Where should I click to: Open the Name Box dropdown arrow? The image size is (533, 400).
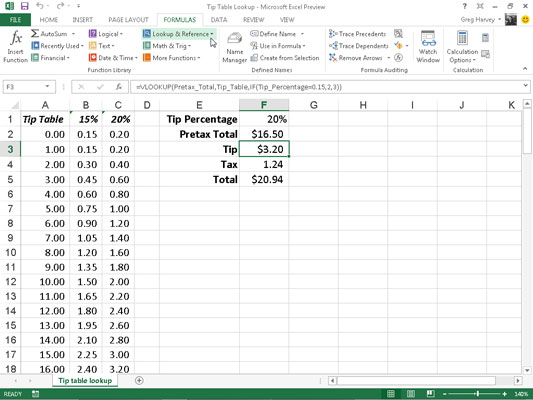47,87
